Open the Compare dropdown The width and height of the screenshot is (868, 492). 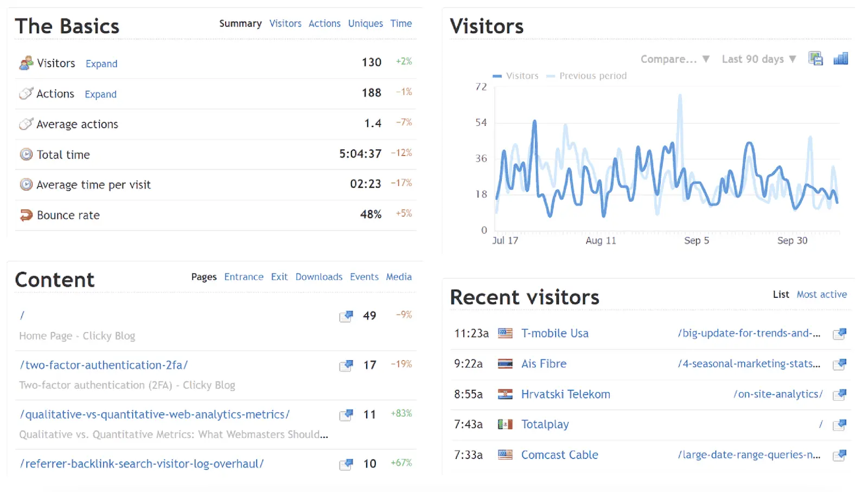coord(675,59)
